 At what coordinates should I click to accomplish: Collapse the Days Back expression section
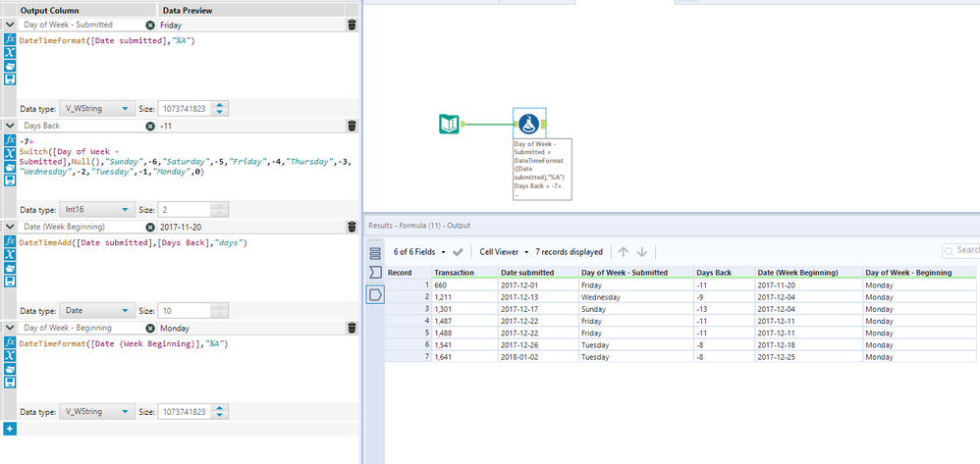pyautogui.click(x=9, y=126)
